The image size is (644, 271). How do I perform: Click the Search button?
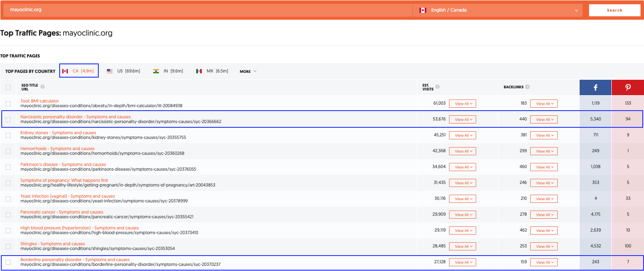[614, 10]
